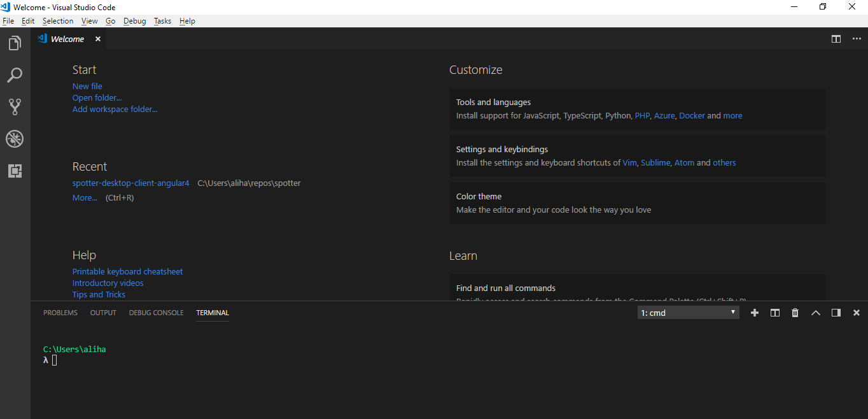Close the Welcome tab
The height and width of the screenshot is (419, 868).
(x=98, y=39)
